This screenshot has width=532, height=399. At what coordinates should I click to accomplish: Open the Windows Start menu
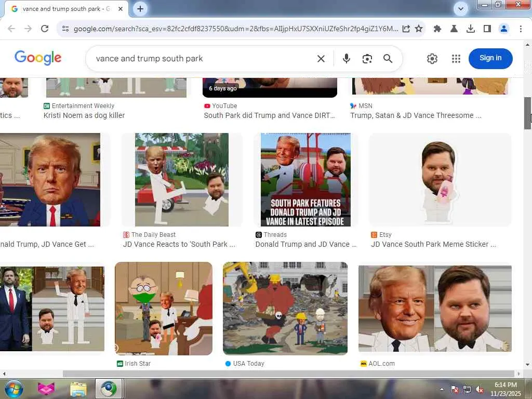point(14,389)
